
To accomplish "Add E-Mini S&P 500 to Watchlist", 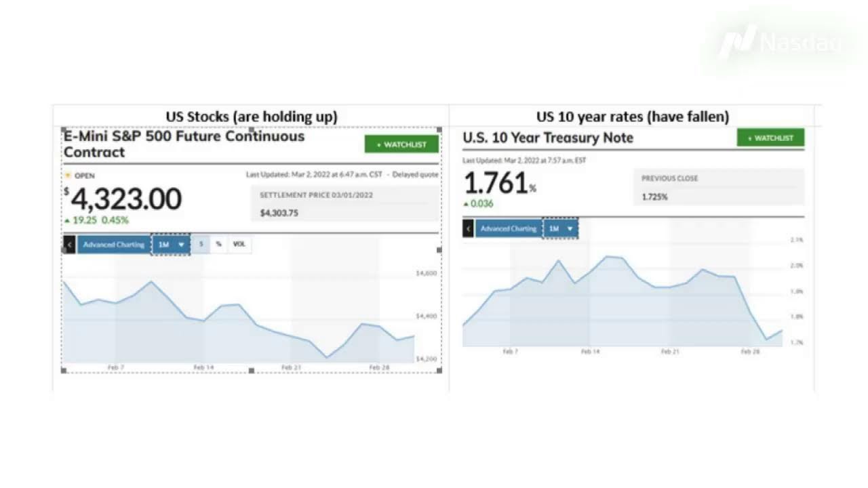I will tap(401, 144).
